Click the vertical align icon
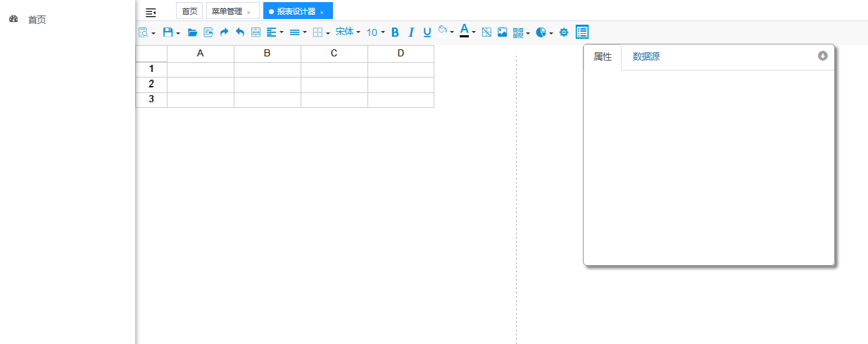Viewport: 868px width, 344px height. pos(294,32)
